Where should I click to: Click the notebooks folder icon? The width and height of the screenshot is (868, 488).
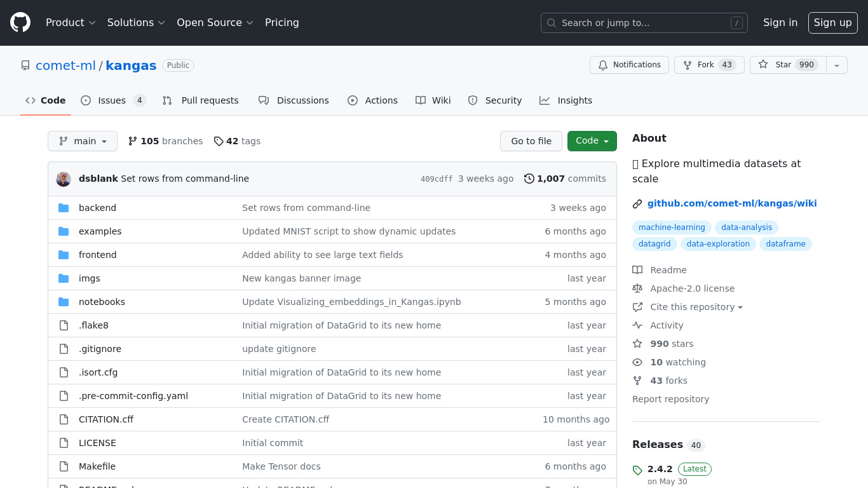tap(64, 302)
